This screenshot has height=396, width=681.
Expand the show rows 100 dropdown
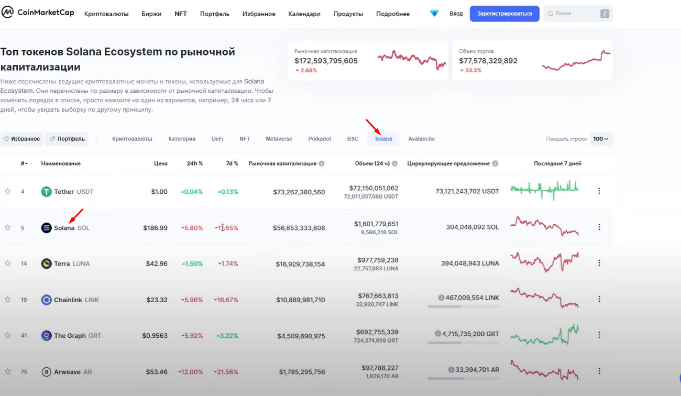(601, 139)
